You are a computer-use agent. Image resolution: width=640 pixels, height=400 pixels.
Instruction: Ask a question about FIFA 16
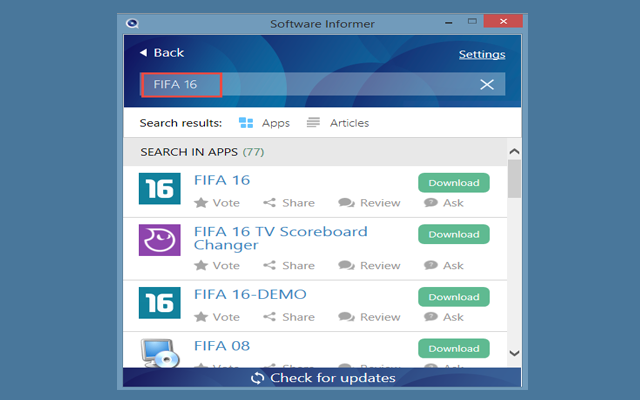click(444, 203)
